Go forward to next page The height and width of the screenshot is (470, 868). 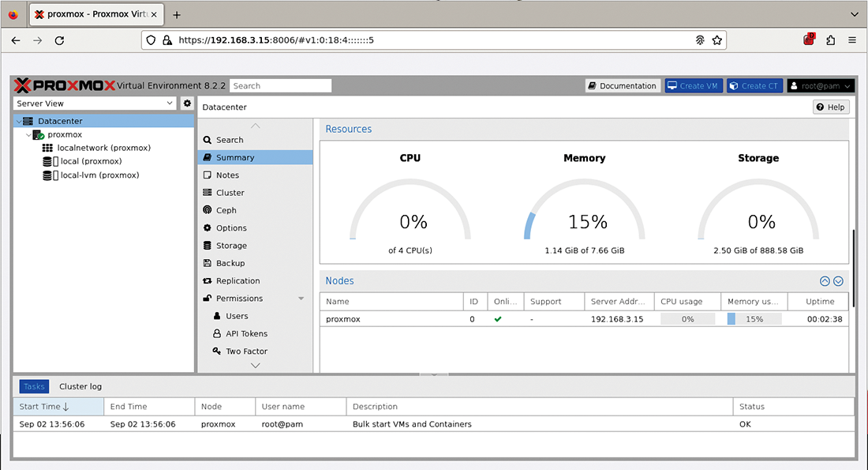pos(37,40)
